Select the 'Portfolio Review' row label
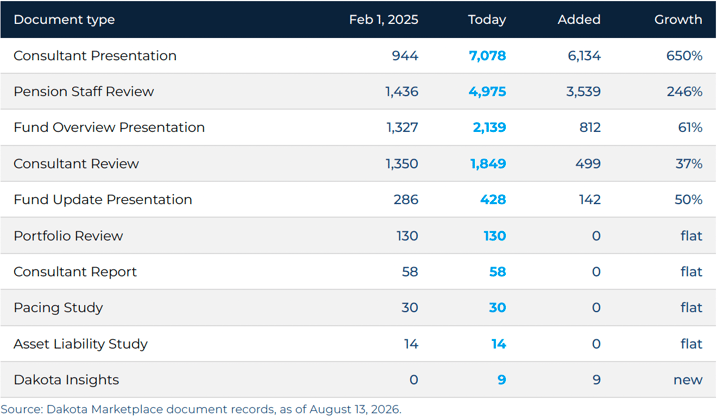The width and height of the screenshot is (717, 418). (x=68, y=236)
